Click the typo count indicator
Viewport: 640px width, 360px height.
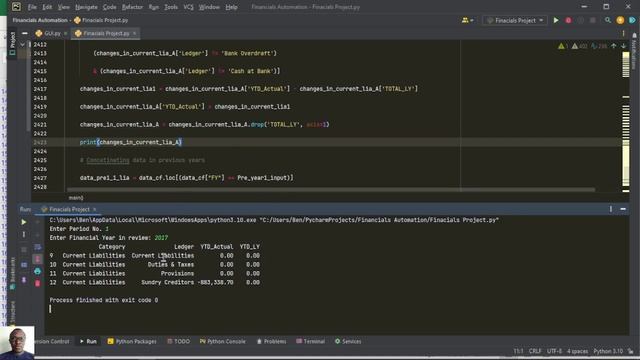coord(599,46)
